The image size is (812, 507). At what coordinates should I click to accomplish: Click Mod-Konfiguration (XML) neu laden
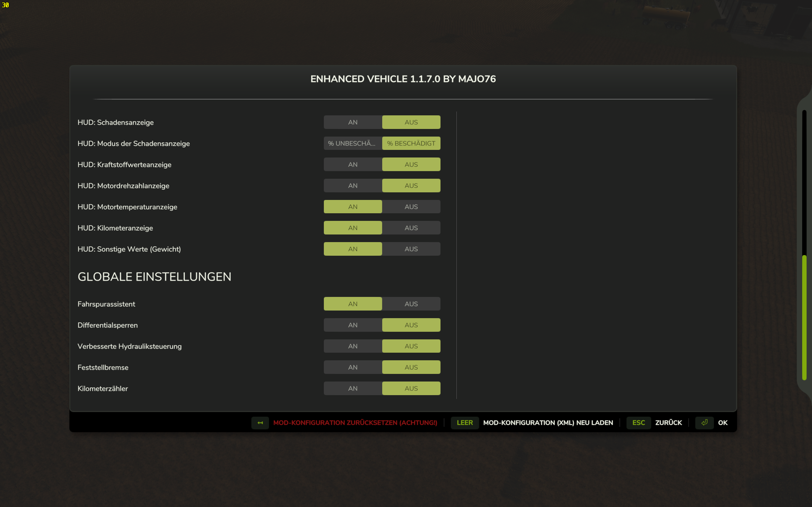[x=547, y=422]
